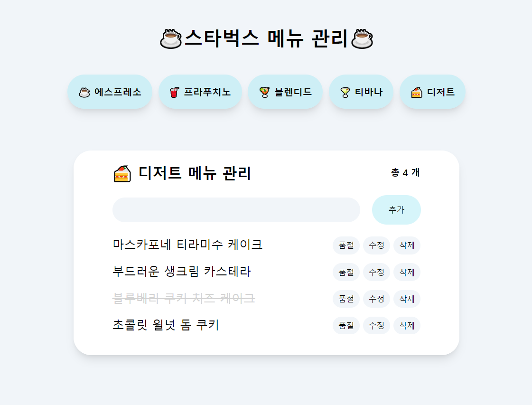Click the new menu item input field
The width and height of the screenshot is (532, 405).
click(236, 209)
